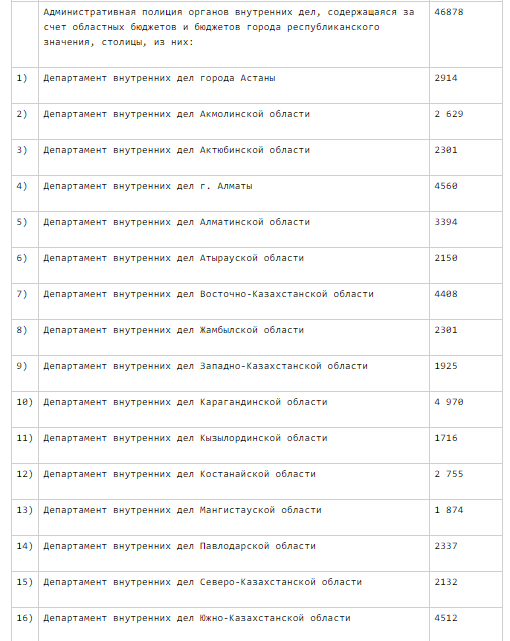Select the value 1925 for Западно-Казахстанской области
Screen dimensions: 510x641
pyautogui.click(x=446, y=366)
